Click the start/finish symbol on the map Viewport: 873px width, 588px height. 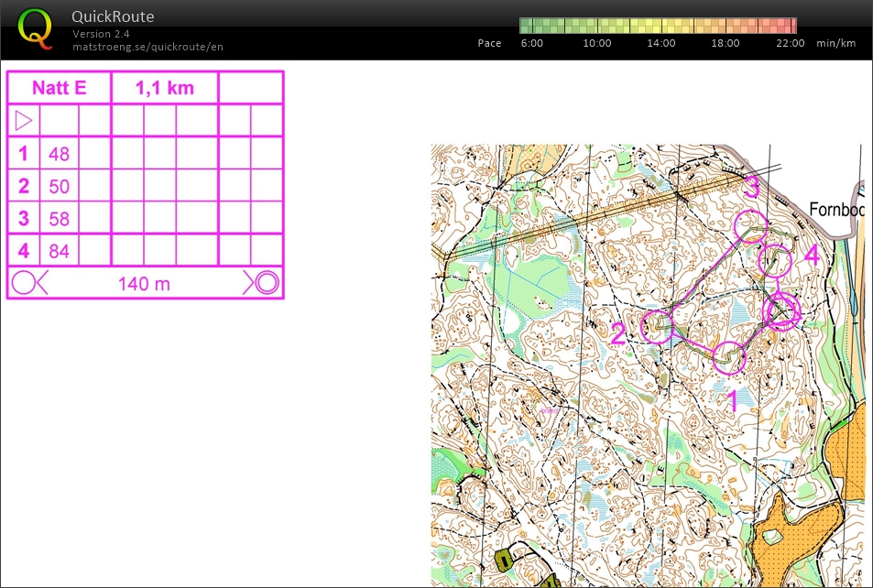pos(782,312)
